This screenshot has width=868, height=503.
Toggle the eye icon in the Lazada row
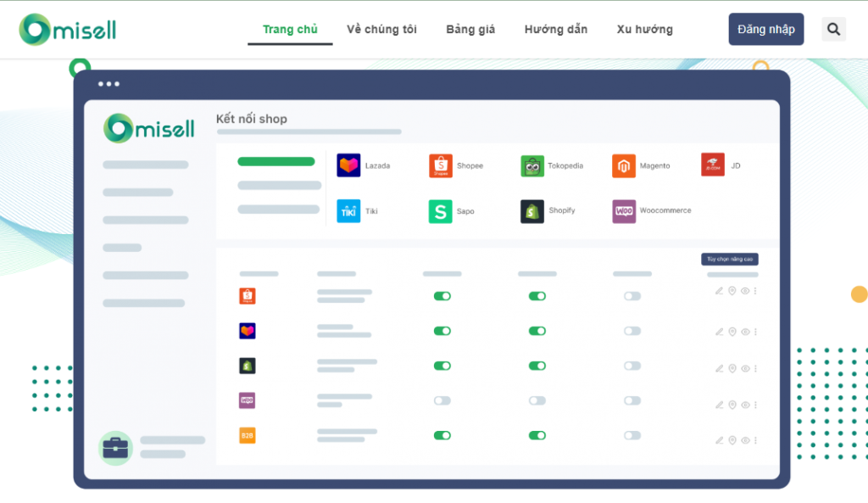[x=745, y=332]
